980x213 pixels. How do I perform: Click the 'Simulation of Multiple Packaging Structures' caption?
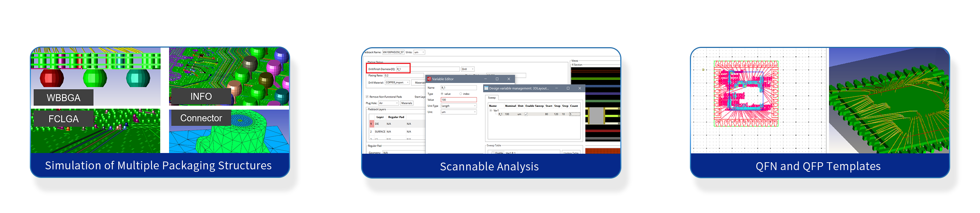pyautogui.click(x=158, y=165)
